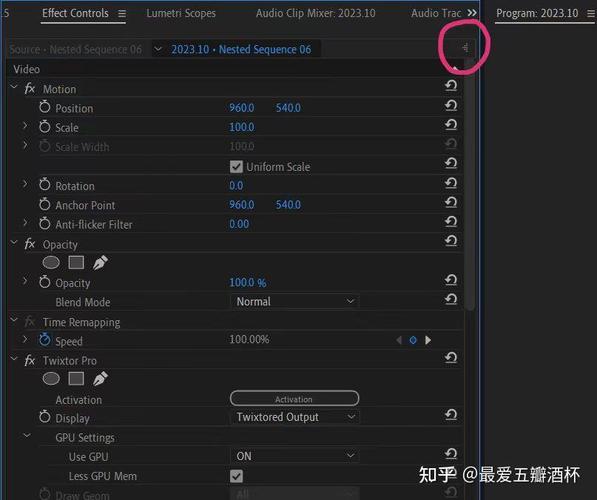Uncheck the Uniform Scale checkbox
597x500 pixels.
(x=236, y=167)
